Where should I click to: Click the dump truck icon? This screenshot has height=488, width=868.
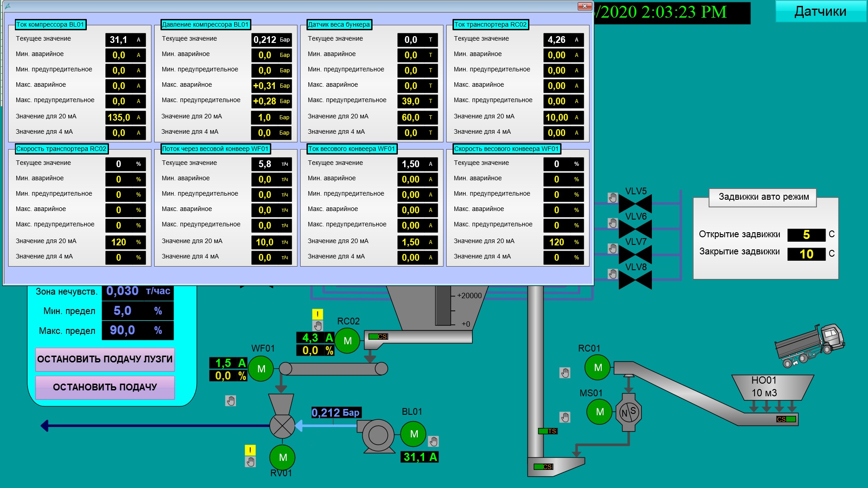coord(809,345)
